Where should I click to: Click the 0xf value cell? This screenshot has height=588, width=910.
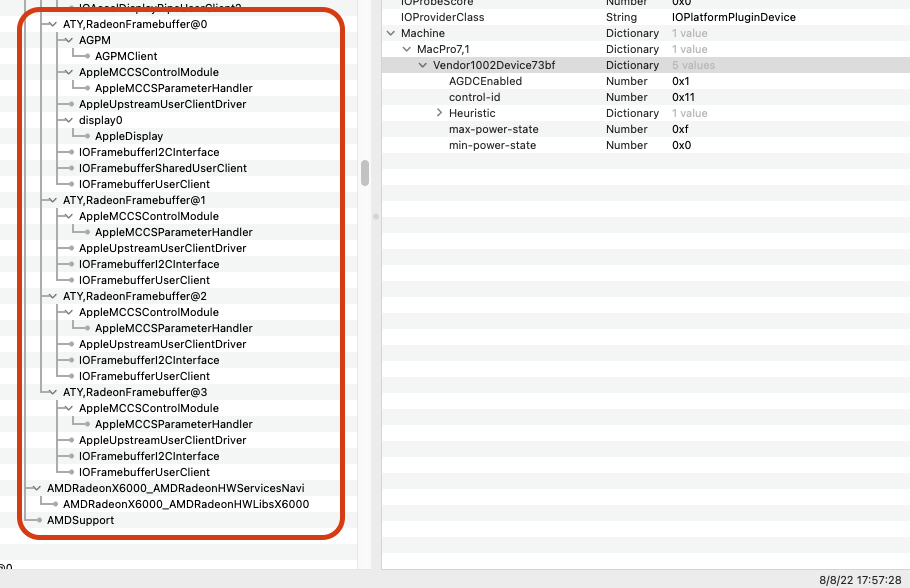[x=680, y=129]
